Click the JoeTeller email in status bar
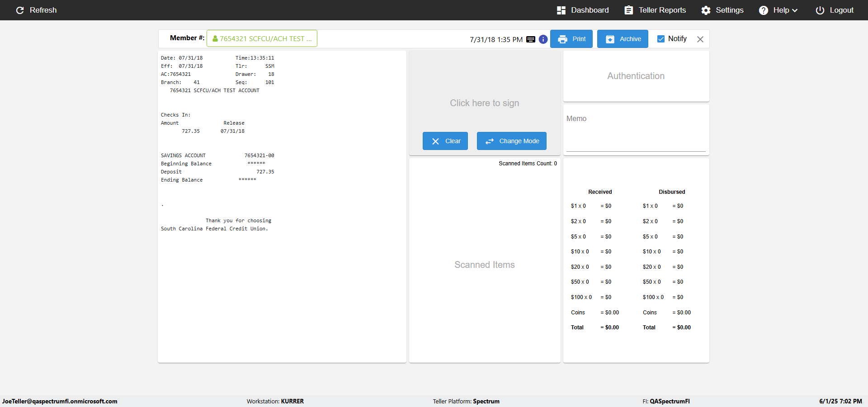 pyautogui.click(x=60, y=401)
